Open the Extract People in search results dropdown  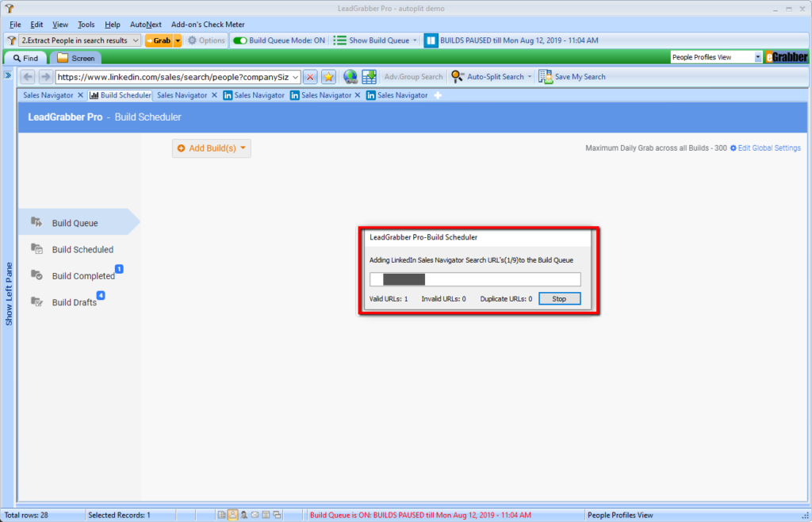[x=79, y=40]
